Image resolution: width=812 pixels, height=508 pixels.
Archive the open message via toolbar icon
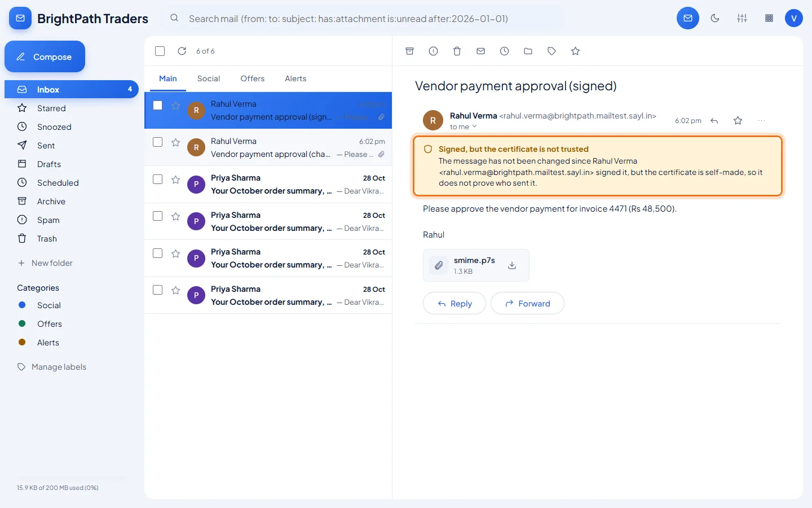(x=410, y=51)
